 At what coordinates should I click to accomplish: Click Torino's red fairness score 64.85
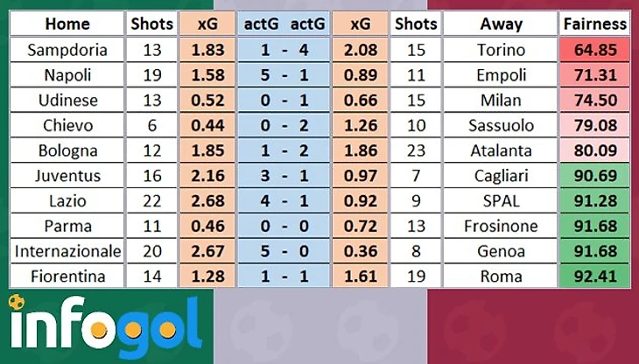595,50
